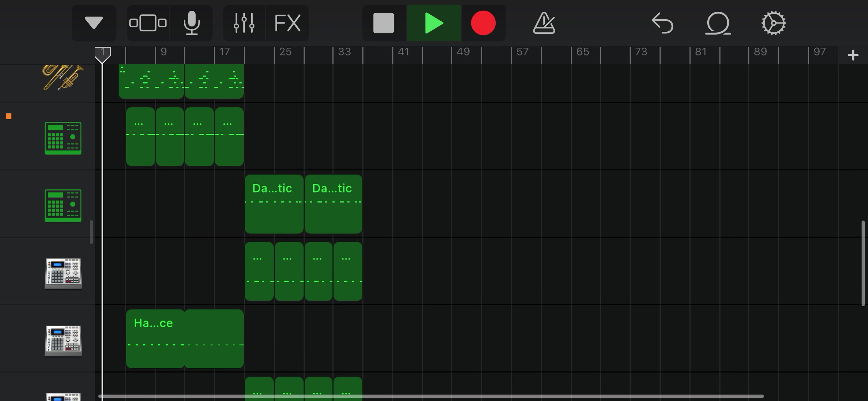This screenshot has width=868, height=401.
Task: Jump to bar 25 on the ruler
Action: [x=285, y=52]
